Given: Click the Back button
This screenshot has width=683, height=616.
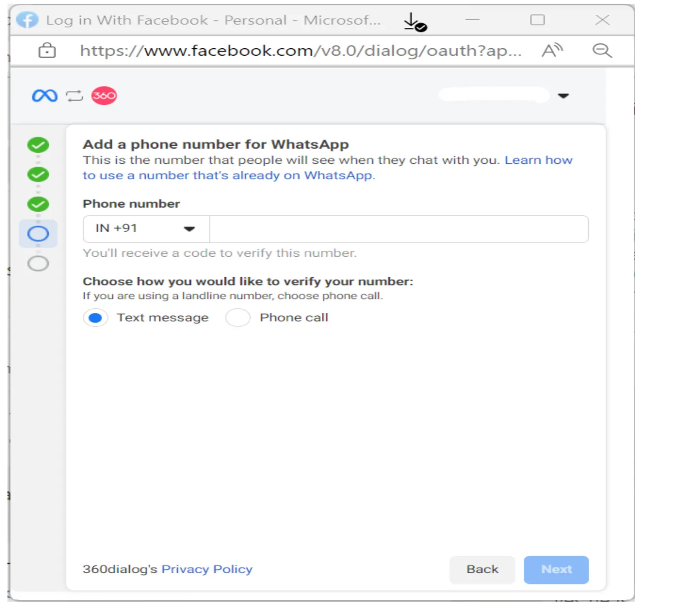Looking at the screenshot, I should (482, 570).
